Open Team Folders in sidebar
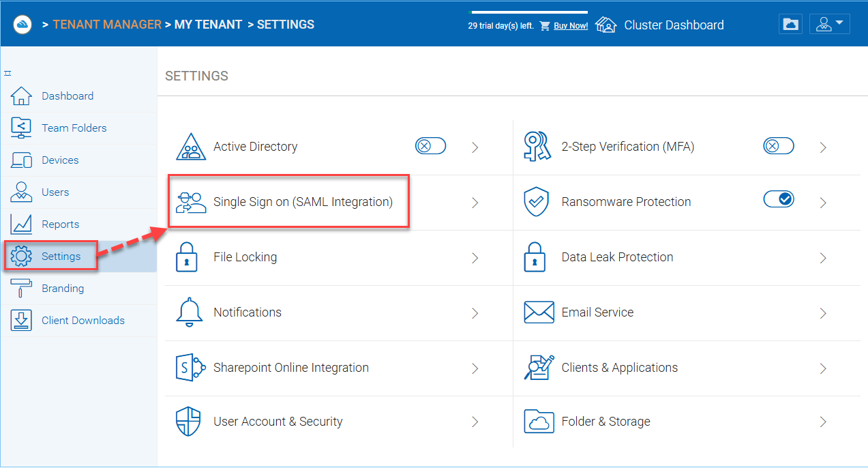This screenshot has width=868, height=468. click(x=74, y=128)
